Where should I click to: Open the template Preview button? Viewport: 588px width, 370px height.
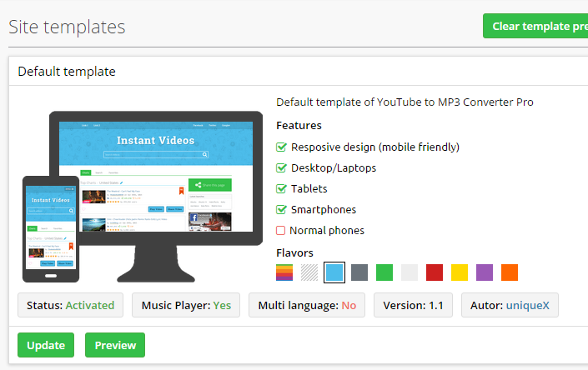point(115,345)
